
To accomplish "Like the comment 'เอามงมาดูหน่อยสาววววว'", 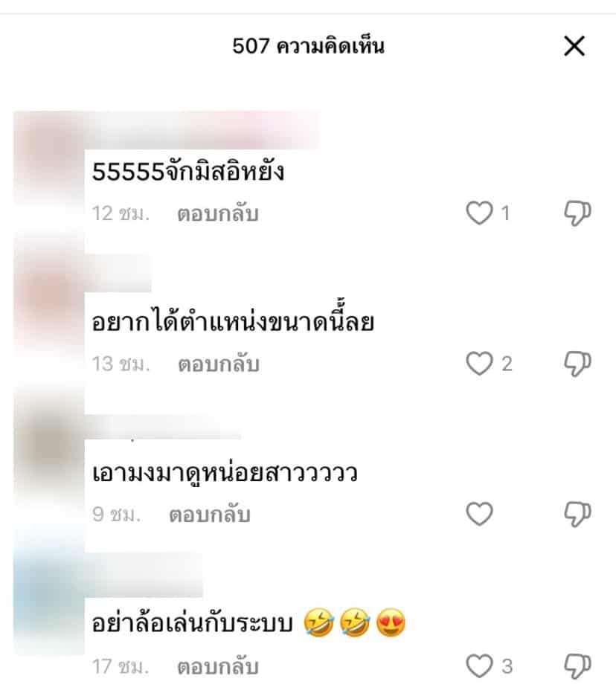I will (479, 514).
